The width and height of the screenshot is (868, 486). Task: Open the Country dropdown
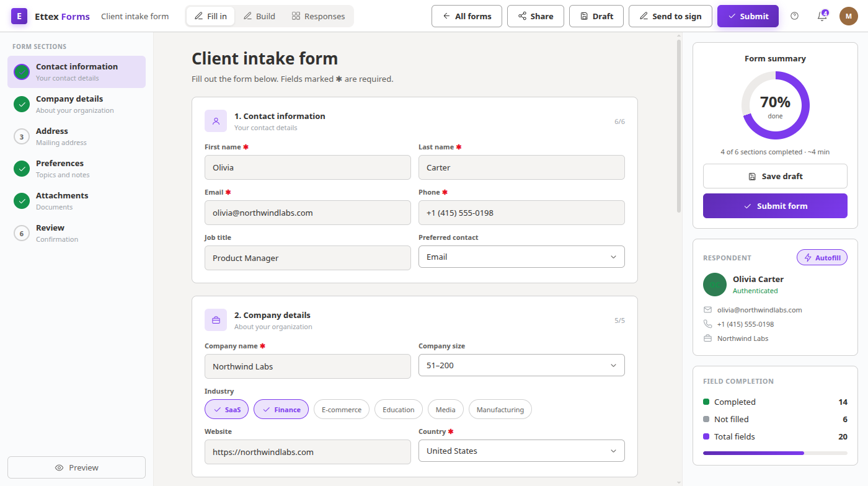(521, 451)
